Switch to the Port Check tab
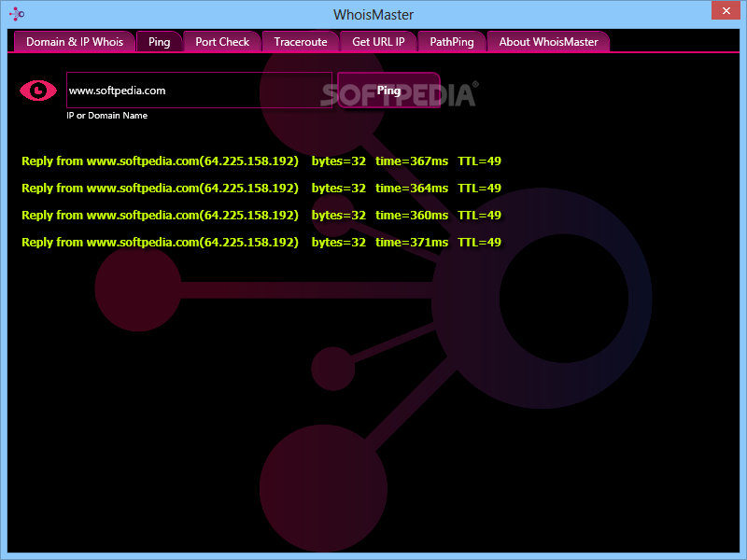 click(x=222, y=42)
